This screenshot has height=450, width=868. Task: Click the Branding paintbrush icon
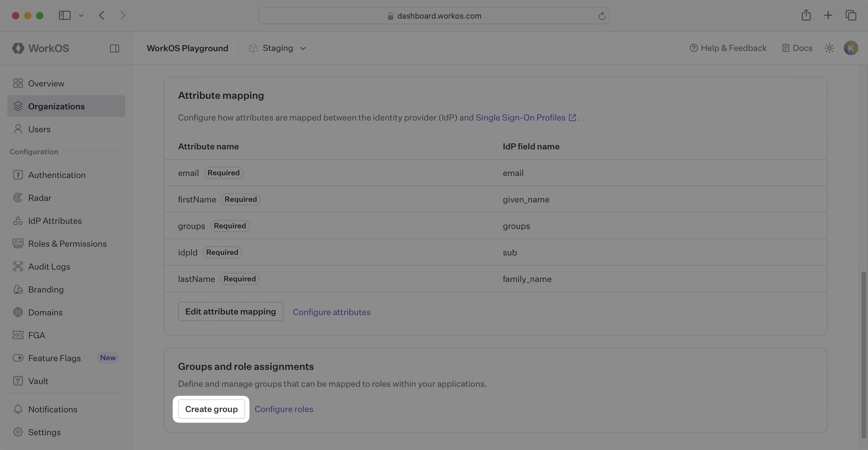click(x=18, y=289)
